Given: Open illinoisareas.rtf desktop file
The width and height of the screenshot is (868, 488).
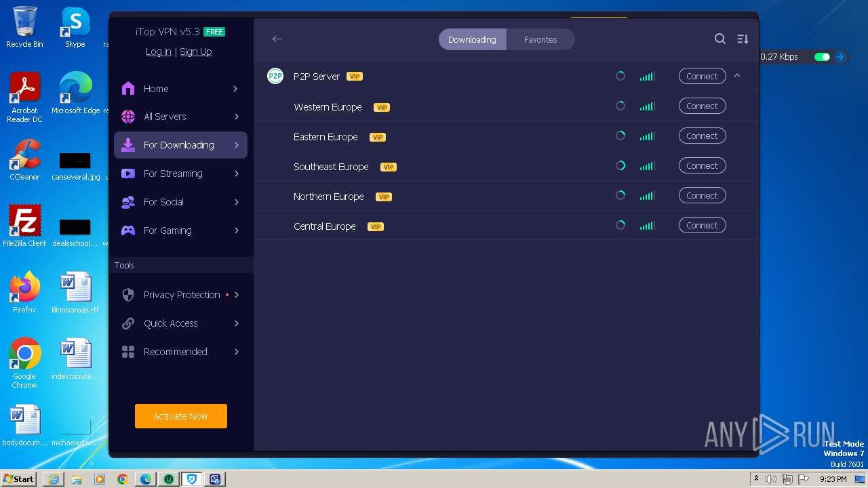Looking at the screenshot, I should point(75,292).
